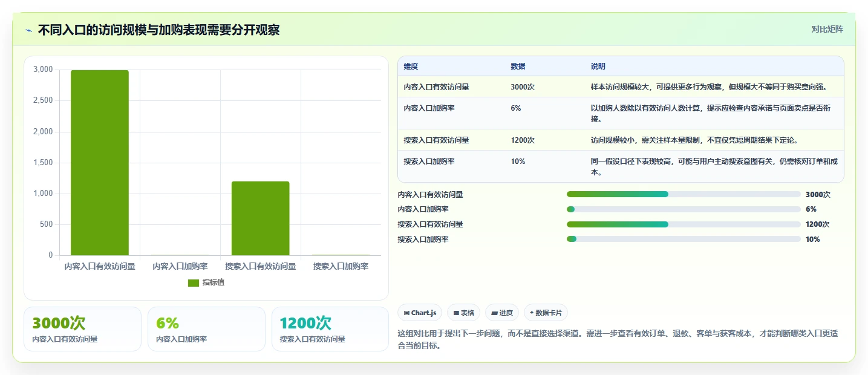Click the 进度 tag icon
The width and height of the screenshot is (868, 375).
pyautogui.click(x=494, y=313)
